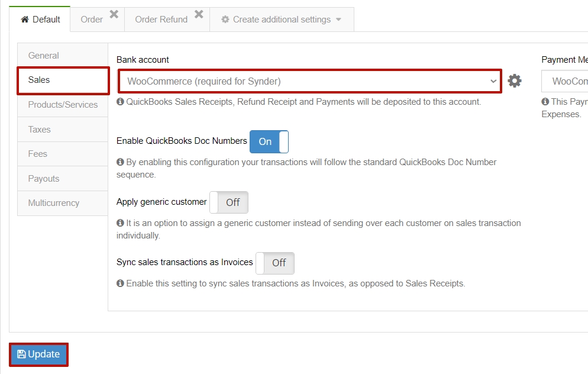Open the Payouts settings section
588x374 pixels.
coord(63,179)
